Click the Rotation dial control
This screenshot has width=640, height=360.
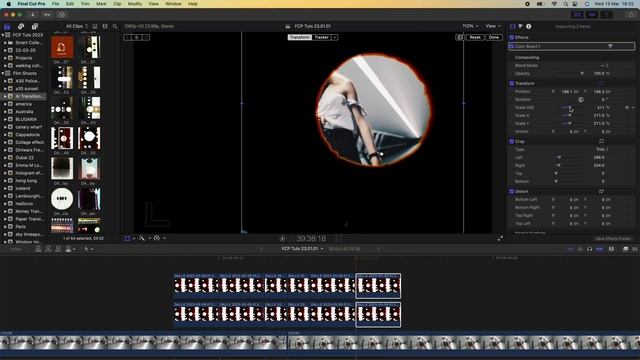(581, 100)
